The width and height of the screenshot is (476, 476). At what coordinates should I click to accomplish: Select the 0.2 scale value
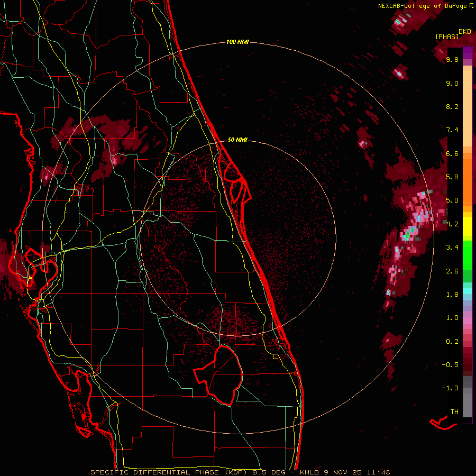[x=452, y=342]
